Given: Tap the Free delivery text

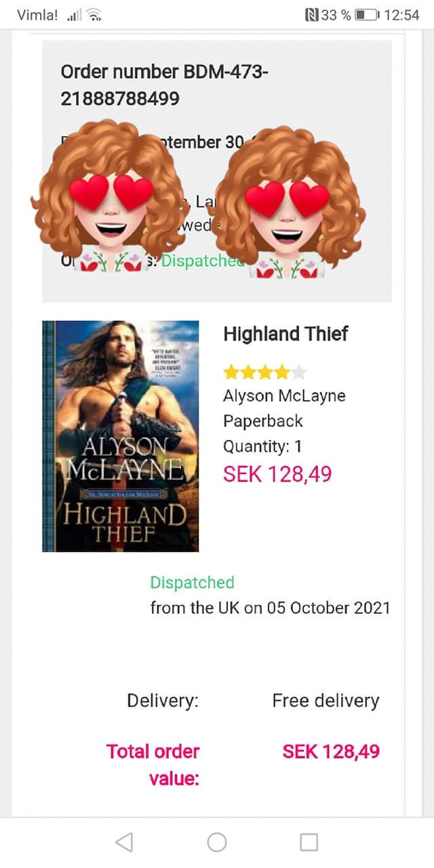Looking at the screenshot, I should click(x=325, y=701).
